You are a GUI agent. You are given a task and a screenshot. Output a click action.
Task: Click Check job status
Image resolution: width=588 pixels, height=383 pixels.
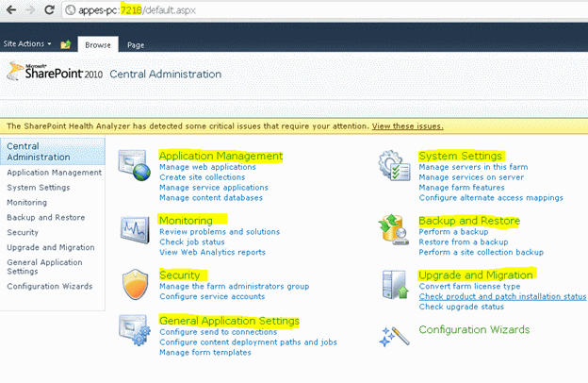pyautogui.click(x=192, y=242)
